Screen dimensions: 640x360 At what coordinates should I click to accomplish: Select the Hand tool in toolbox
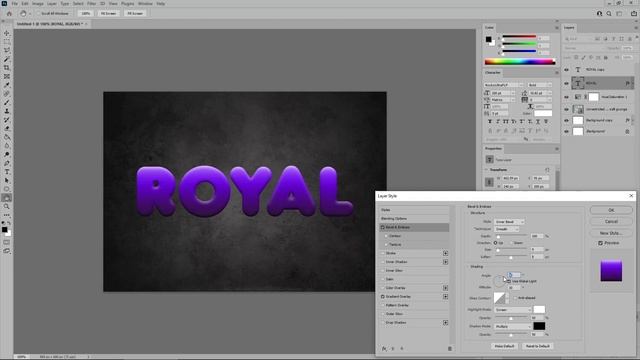click(x=7, y=198)
